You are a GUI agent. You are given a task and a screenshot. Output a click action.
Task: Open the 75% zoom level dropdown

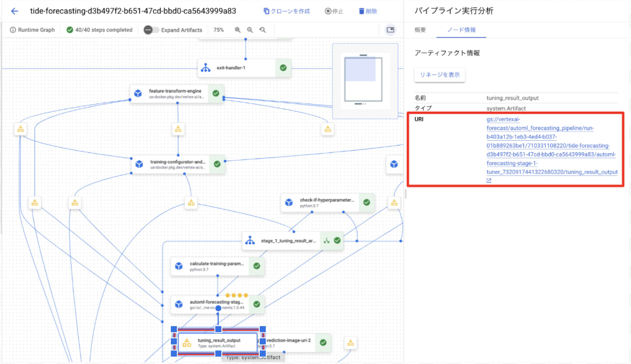pos(218,30)
